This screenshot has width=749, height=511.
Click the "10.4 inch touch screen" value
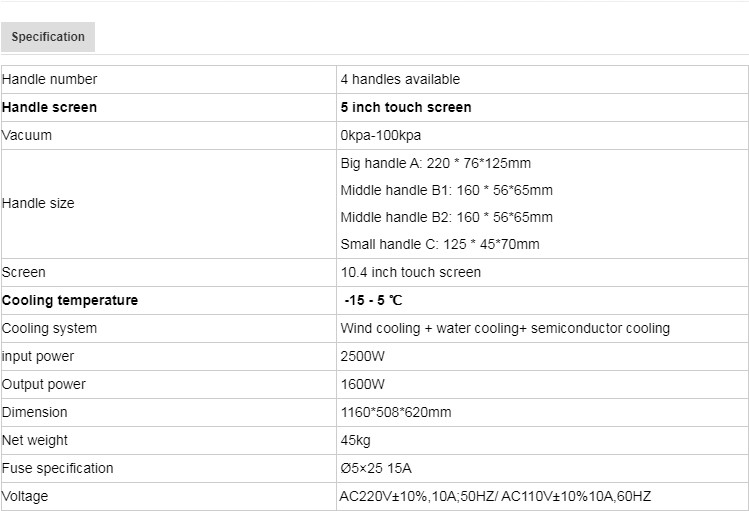click(x=410, y=272)
